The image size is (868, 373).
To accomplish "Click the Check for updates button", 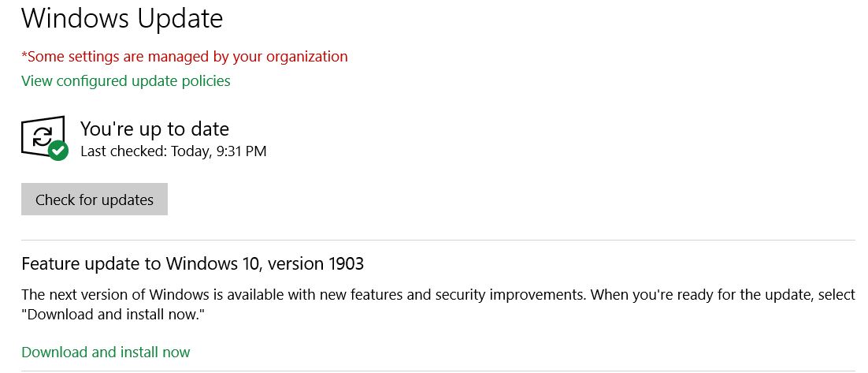I will coord(94,200).
